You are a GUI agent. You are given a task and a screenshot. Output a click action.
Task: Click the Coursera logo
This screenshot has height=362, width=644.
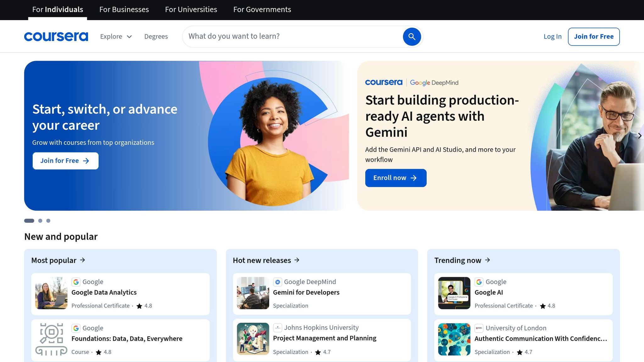click(56, 36)
